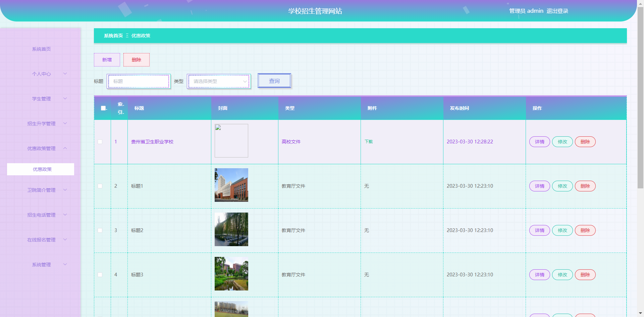Click the broken cover image in row 1
Image resolution: width=644 pixels, height=317 pixels.
click(231, 141)
